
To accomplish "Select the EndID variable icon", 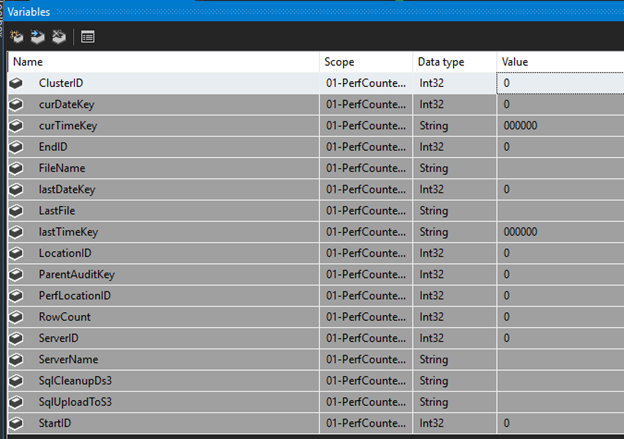I will pos(16,147).
